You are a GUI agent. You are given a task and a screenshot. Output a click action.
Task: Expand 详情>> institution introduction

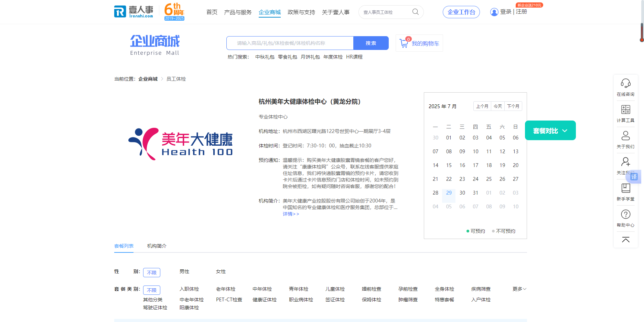tap(291, 214)
